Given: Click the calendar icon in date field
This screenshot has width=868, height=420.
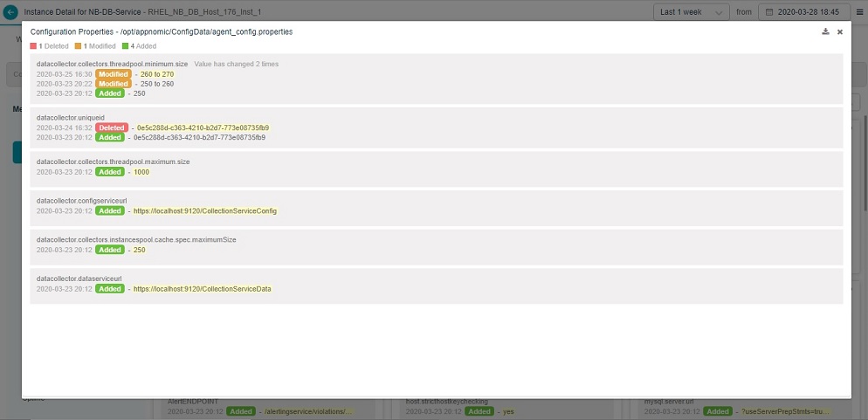Looking at the screenshot, I should 770,12.
